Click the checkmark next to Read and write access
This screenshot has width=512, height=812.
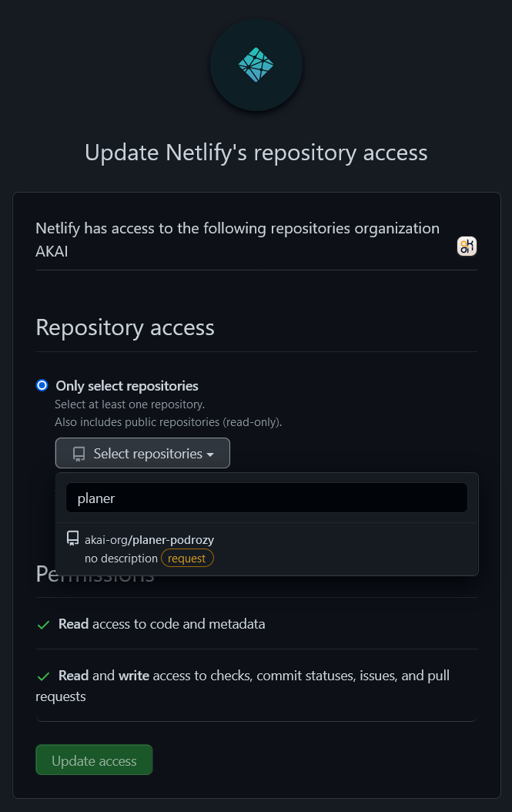pos(43,675)
